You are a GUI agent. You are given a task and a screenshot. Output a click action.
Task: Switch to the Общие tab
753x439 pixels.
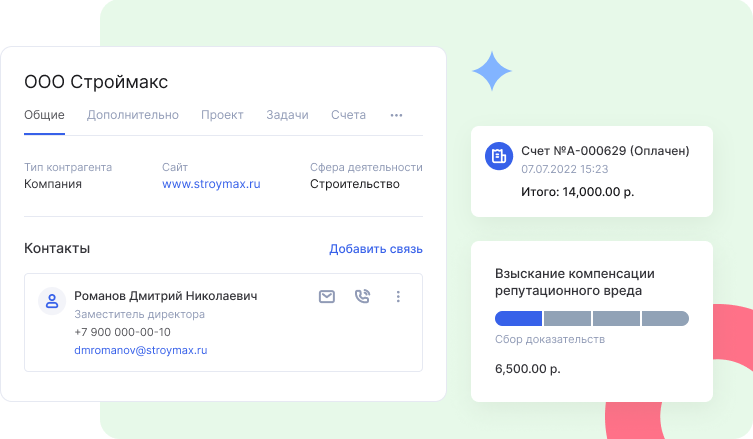(x=44, y=115)
